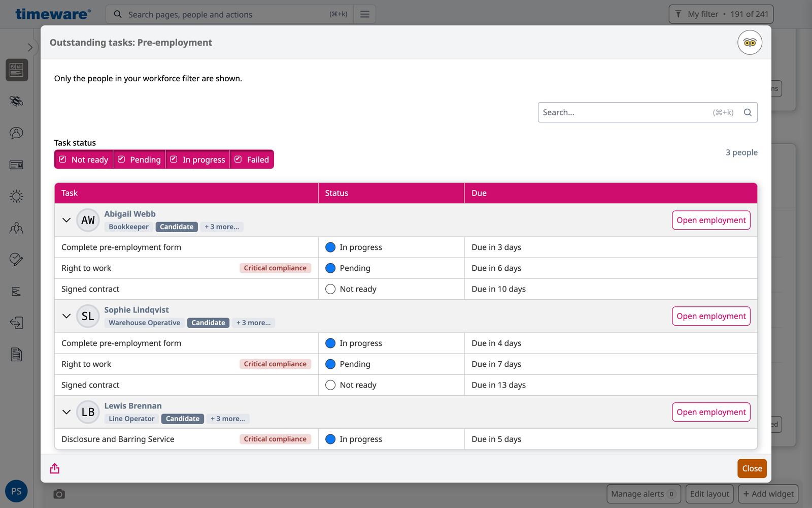
Task: Open the sun icon in sidebar
Action: (x=17, y=196)
